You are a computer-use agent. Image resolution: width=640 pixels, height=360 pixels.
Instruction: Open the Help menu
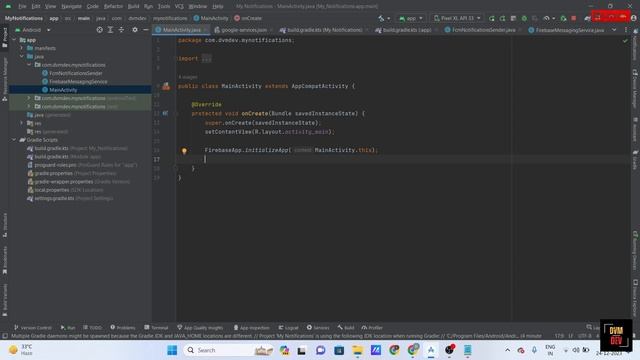[x=218, y=6]
